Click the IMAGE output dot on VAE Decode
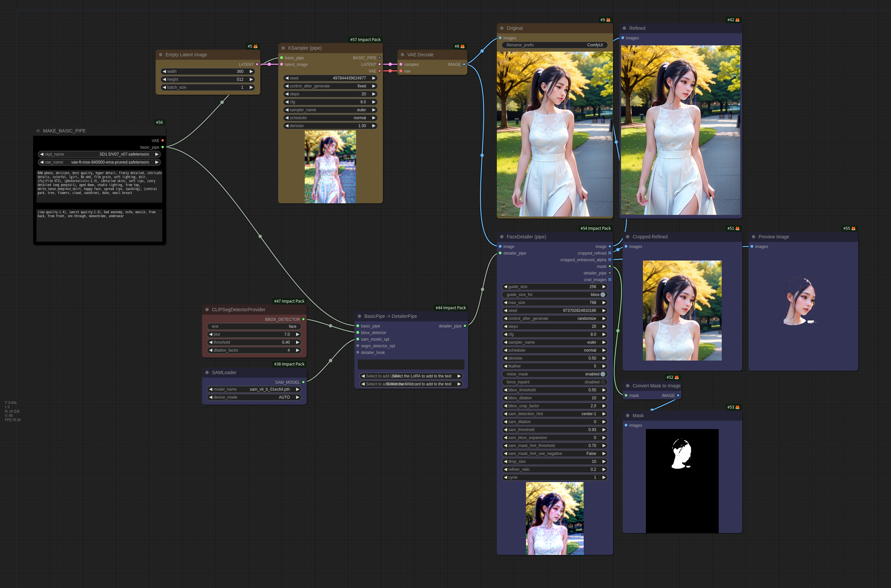 coord(464,65)
